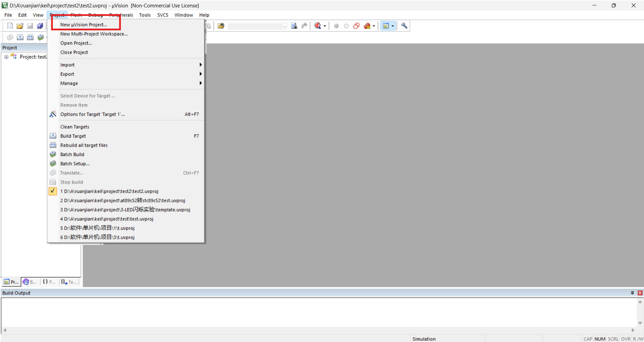Viewport: 644px width, 342px height.
Task: Open Configuration with the wrench icon
Action: coord(404,26)
